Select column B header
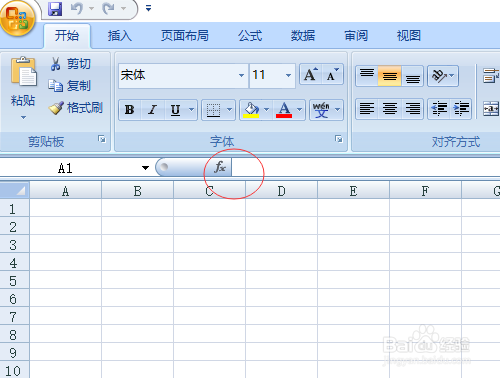This screenshot has height=378, width=500. [138, 190]
